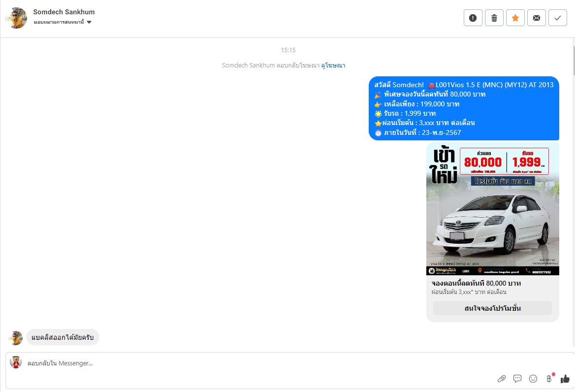Mark conversation as done with checkmark
The height and width of the screenshot is (392, 575).
557,18
